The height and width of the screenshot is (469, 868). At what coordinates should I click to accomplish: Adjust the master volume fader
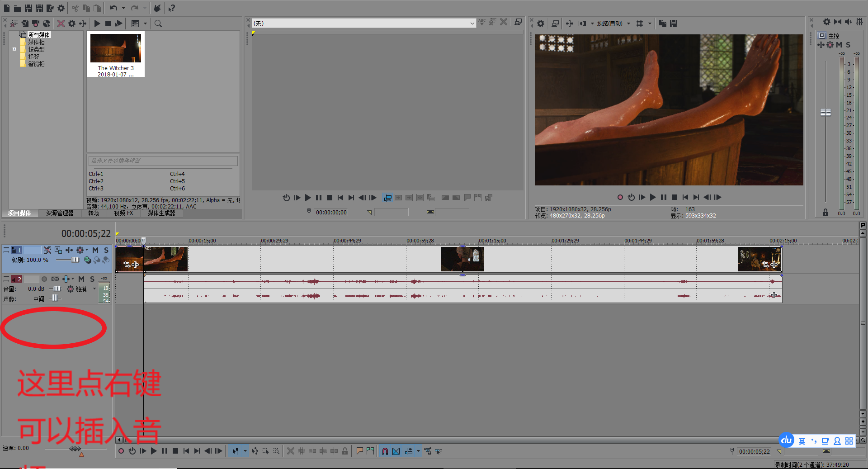[x=826, y=112]
